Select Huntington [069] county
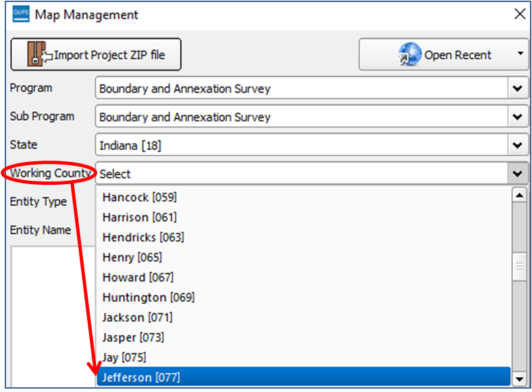The height and width of the screenshot is (392, 532). 304,298
